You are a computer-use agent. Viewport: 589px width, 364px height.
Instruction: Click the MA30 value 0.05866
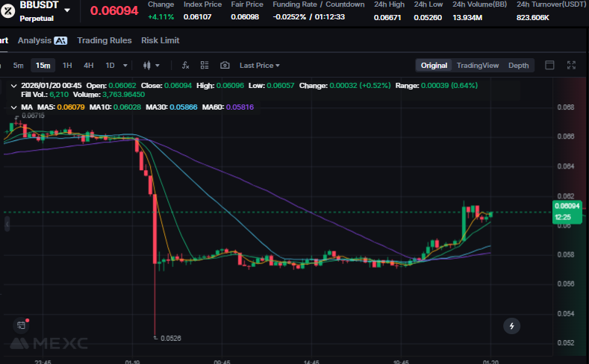click(x=184, y=107)
